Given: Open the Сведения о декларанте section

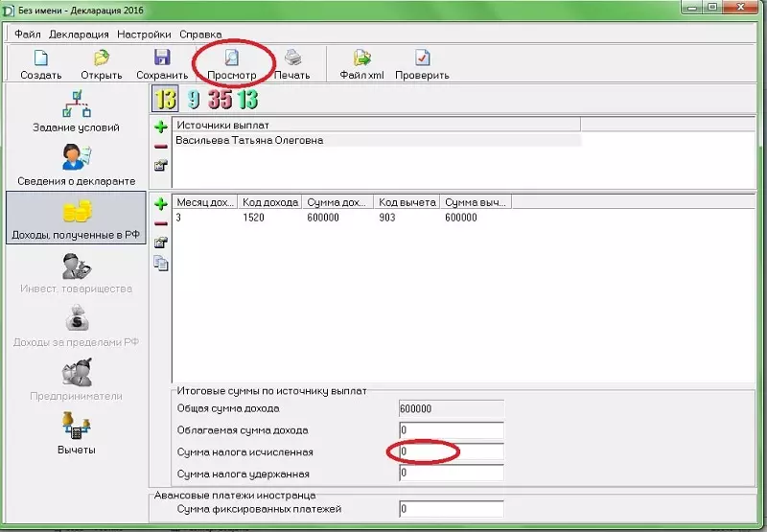Looking at the screenshot, I should [x=77, y=165].
